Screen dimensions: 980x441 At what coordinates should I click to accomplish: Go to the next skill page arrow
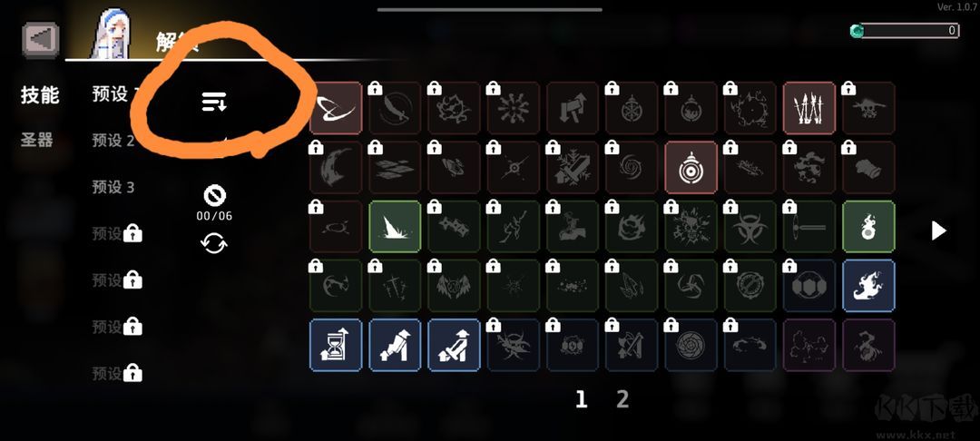pos(939,230)
